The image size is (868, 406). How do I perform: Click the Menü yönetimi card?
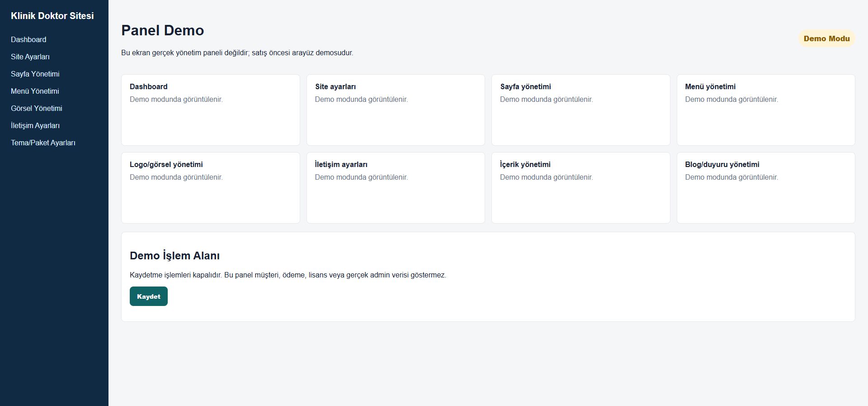766,110
